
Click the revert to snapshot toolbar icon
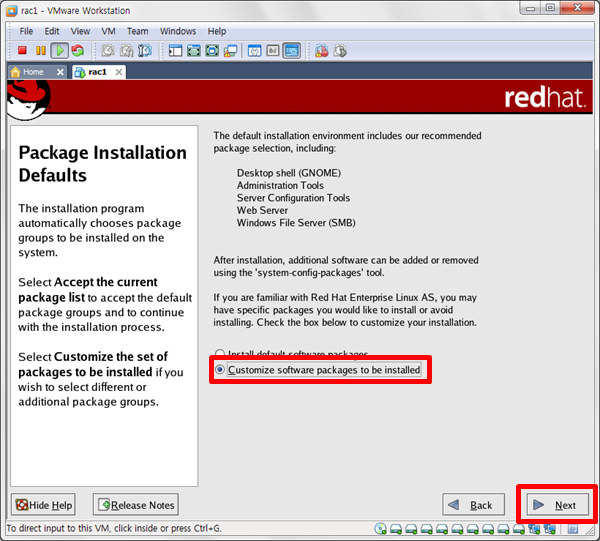[127, 51]
